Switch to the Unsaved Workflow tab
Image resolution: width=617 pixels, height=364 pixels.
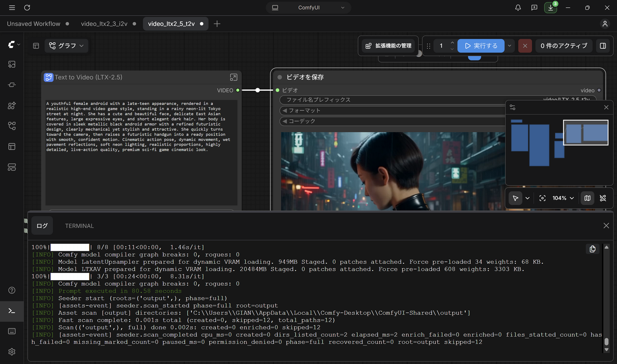point(38,24)
